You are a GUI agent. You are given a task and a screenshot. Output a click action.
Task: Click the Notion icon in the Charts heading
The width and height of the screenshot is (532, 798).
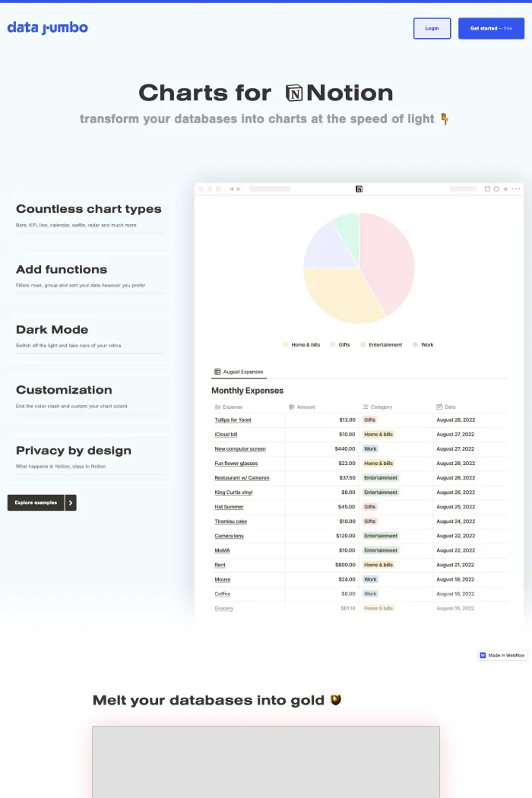pos(293,93)
